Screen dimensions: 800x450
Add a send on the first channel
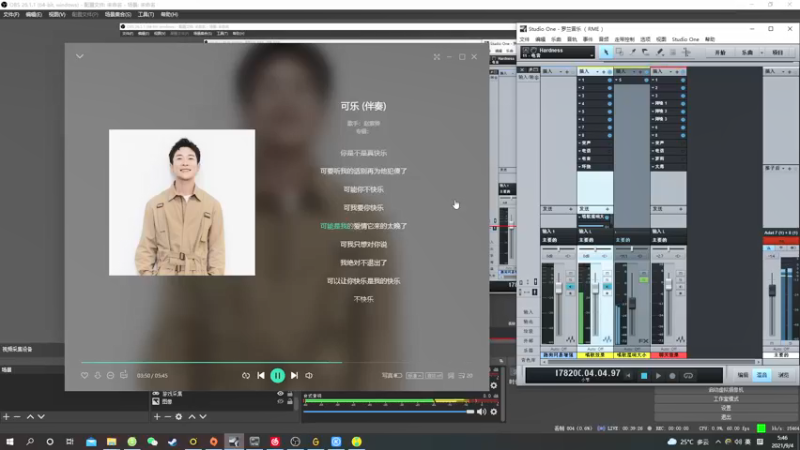[x=570, y=209]
